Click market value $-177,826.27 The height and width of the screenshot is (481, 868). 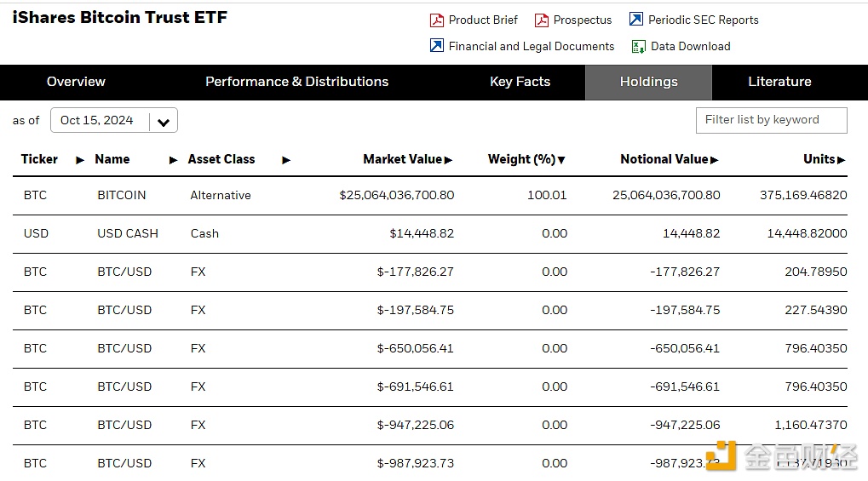415,272
